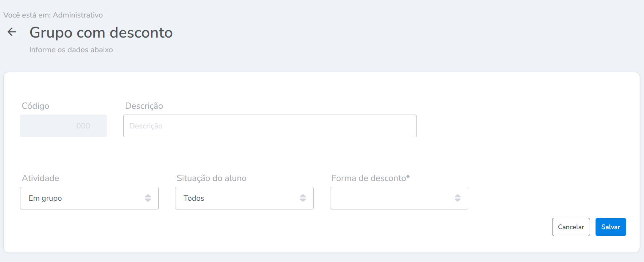Click the Descrição field label
Screen dimensions: 644x262
[x=144, y=106]
